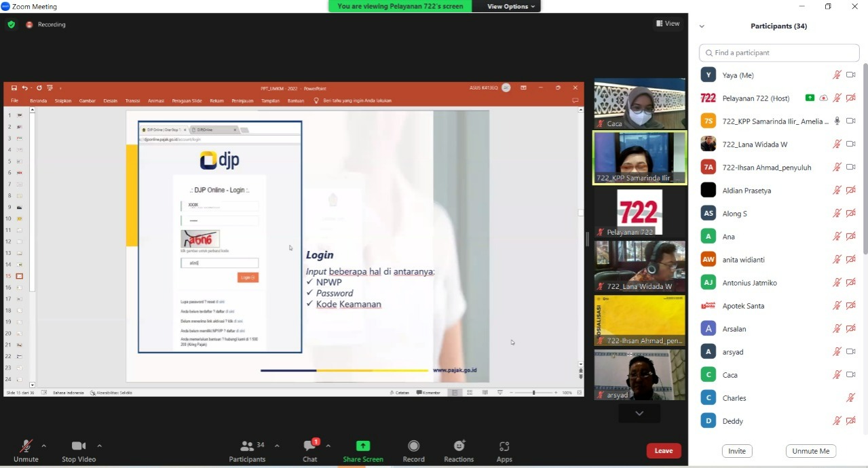The width and height of the screenshot is (868, 468).
Task: Expand the View Options dropdown
Action: (511, 6)
